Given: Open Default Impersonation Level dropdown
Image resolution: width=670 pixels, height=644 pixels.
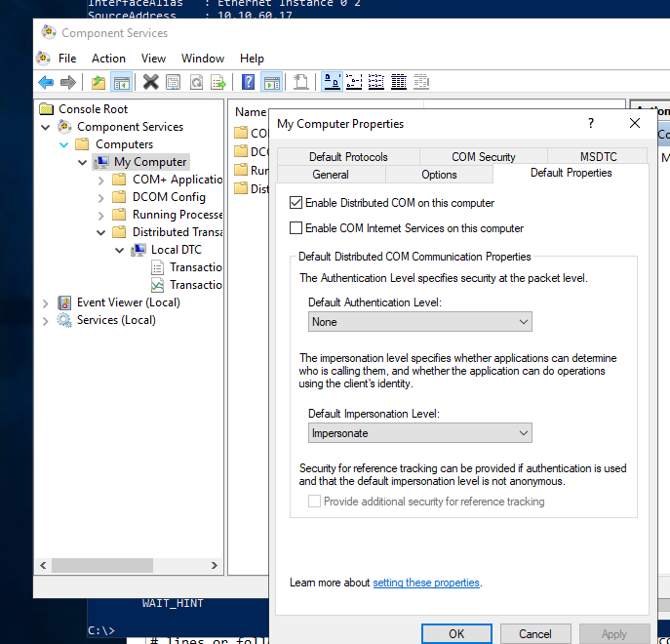Looking at the screenshot, I should tap(420, 433).
